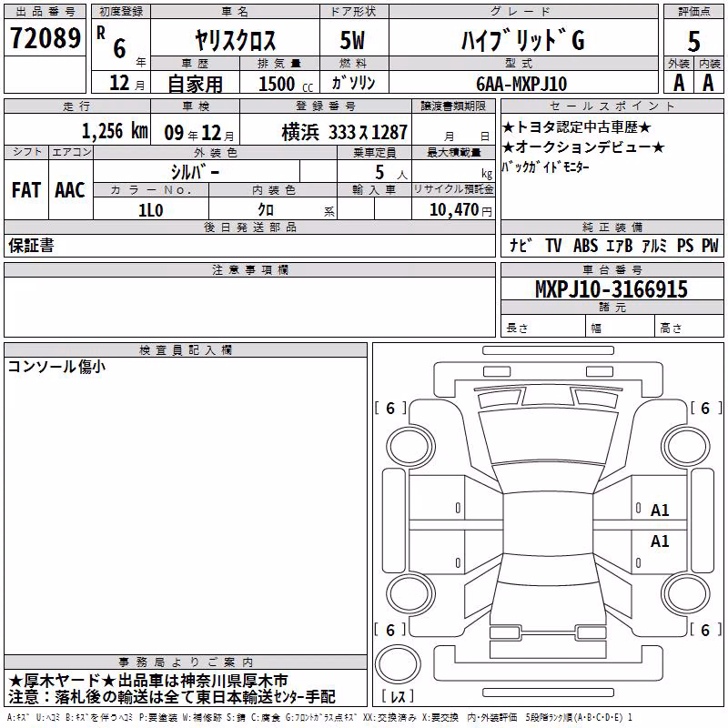Screen dimensions: 728x728
Task: Click the rear-left tire wheel on diagram
Action: tap(410, 594)
